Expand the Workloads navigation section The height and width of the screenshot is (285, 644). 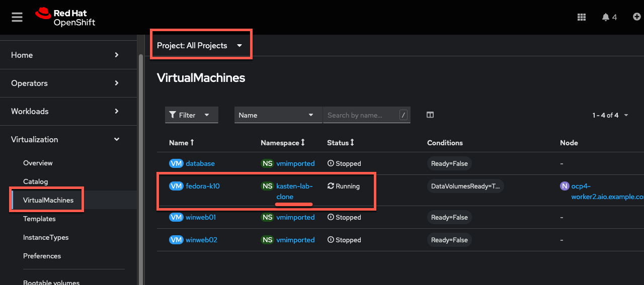[68, 111]
